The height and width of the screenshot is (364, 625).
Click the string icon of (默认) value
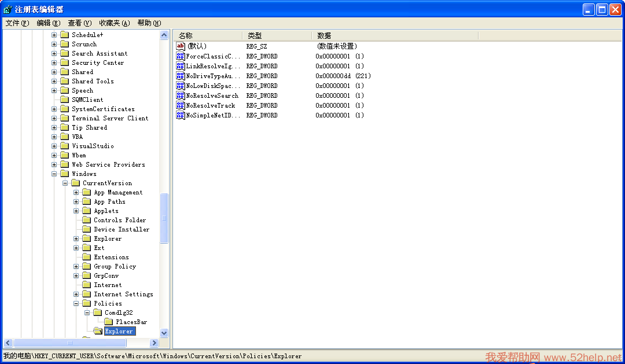pos(181,46)
